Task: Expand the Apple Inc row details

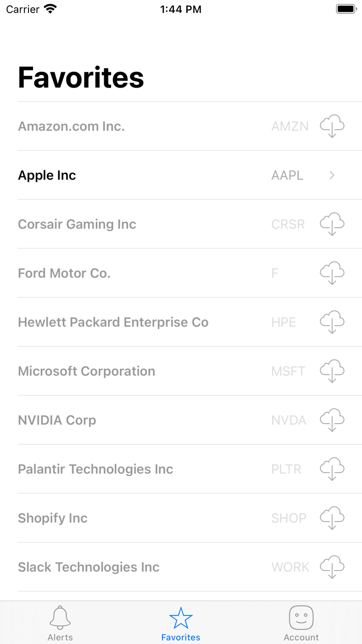Action: pos(331,175)
